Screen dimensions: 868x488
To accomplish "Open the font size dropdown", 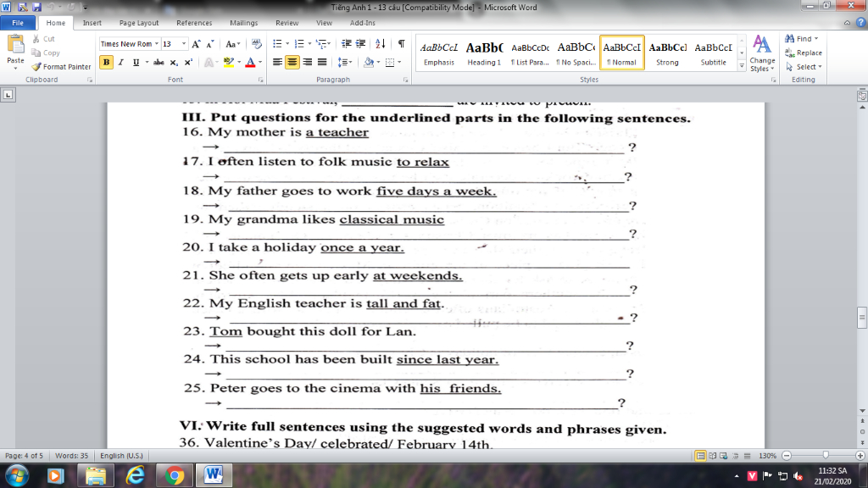I will (184, 44).
